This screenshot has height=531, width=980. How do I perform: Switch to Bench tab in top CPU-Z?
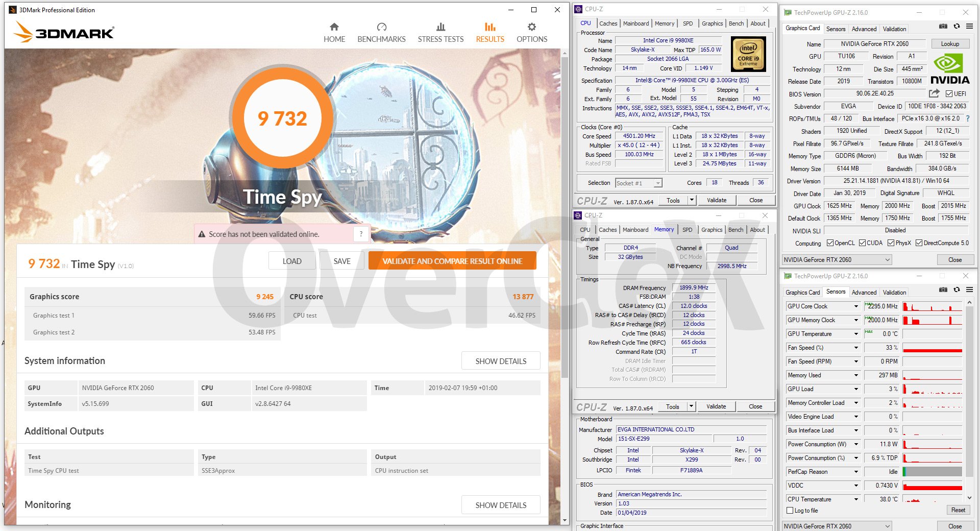[736, 23]
